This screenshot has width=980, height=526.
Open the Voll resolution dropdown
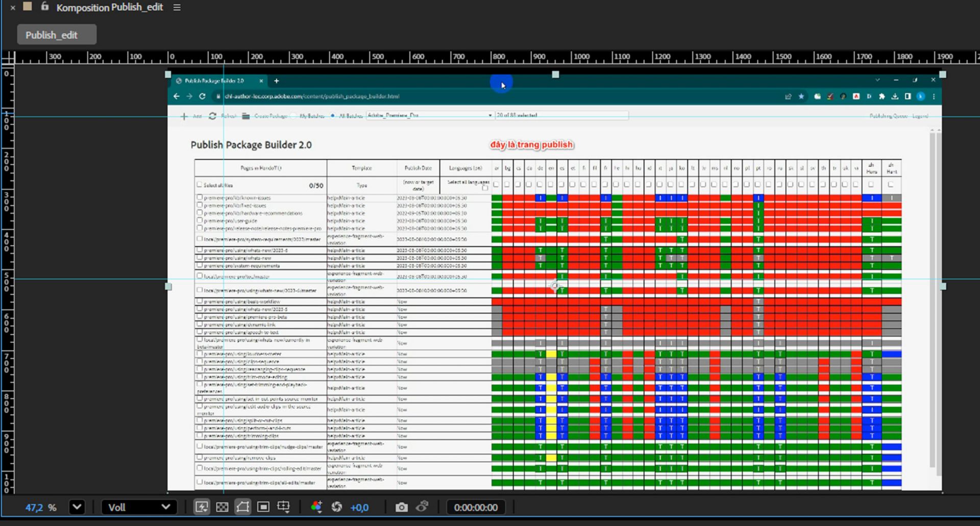pyautogui.click(x=139, y=507)
